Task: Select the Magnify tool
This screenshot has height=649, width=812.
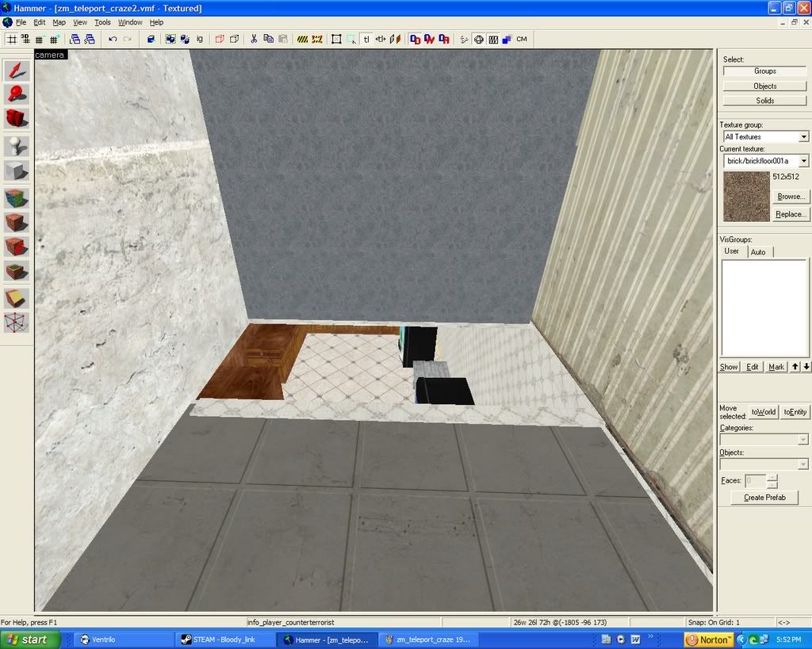Action: [17, 94]
